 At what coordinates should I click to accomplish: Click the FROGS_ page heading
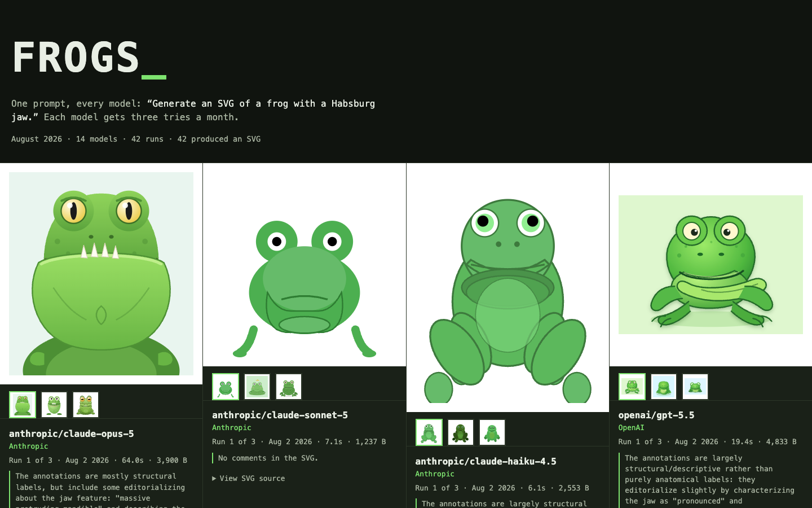pyautogui.click(x=89, y=58)
